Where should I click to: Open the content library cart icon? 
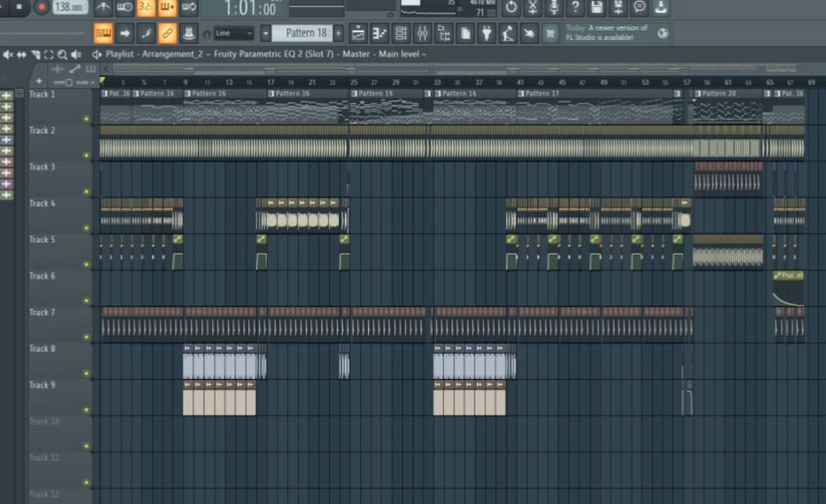[x=551, y=33]
